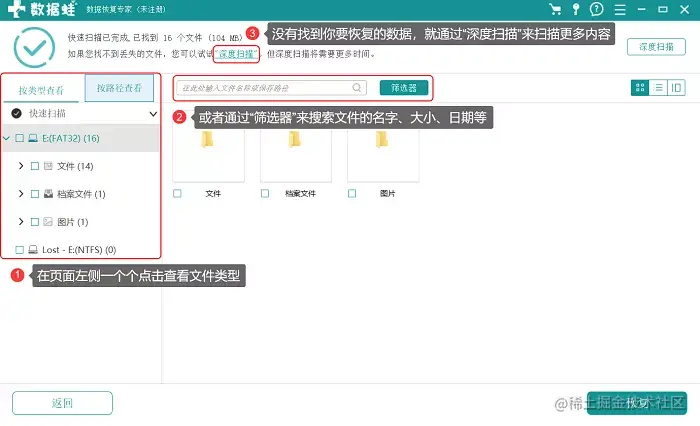Click the Lost - E:(NTFS) drive icon

(33, 249)
